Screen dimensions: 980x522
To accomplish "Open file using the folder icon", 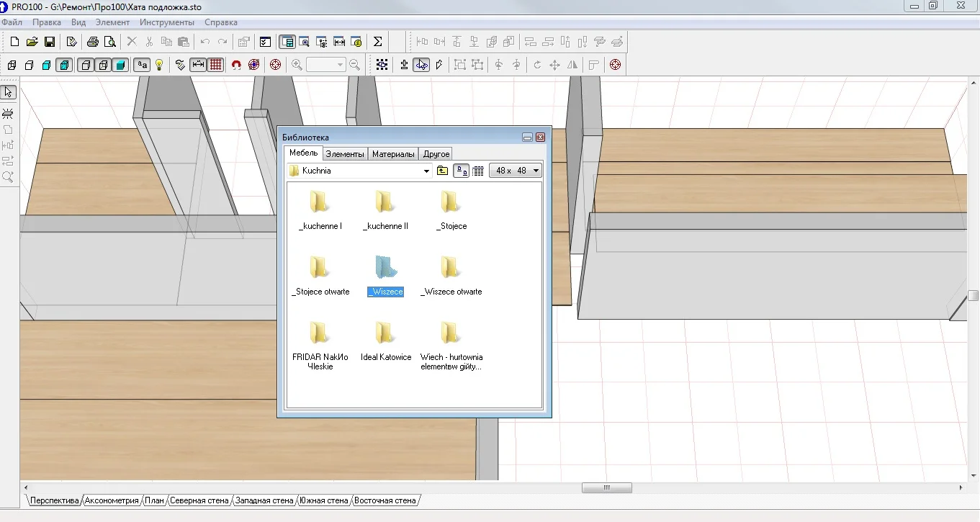I will 32,42.
